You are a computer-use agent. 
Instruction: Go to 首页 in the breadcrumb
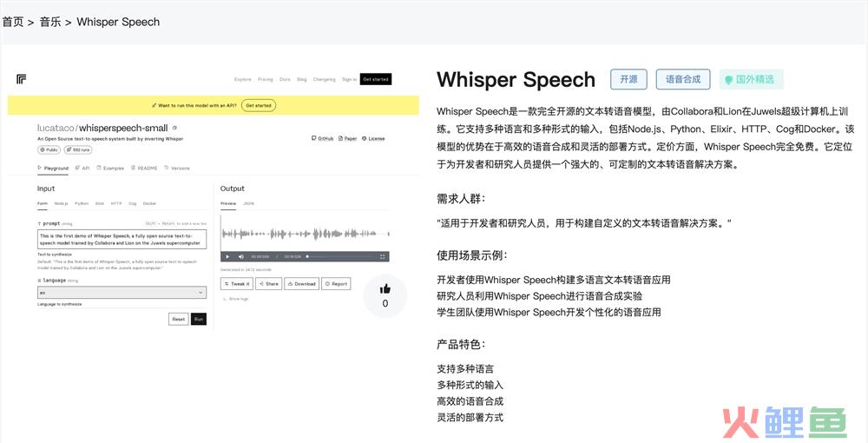pos(13,22)
